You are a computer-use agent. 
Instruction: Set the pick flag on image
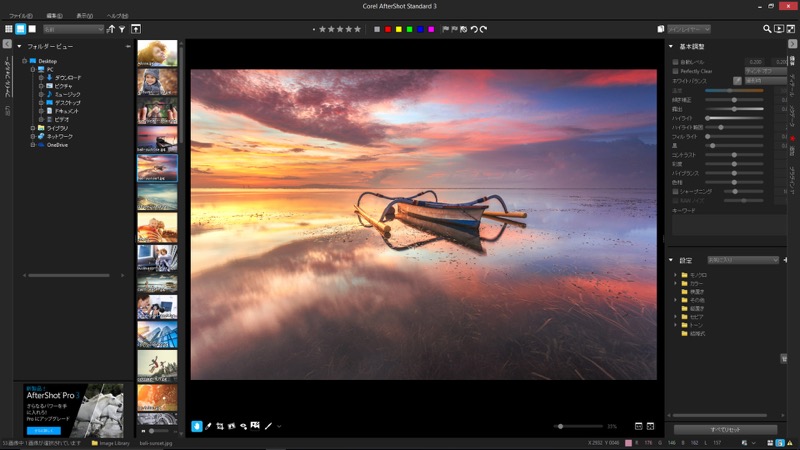445,29
